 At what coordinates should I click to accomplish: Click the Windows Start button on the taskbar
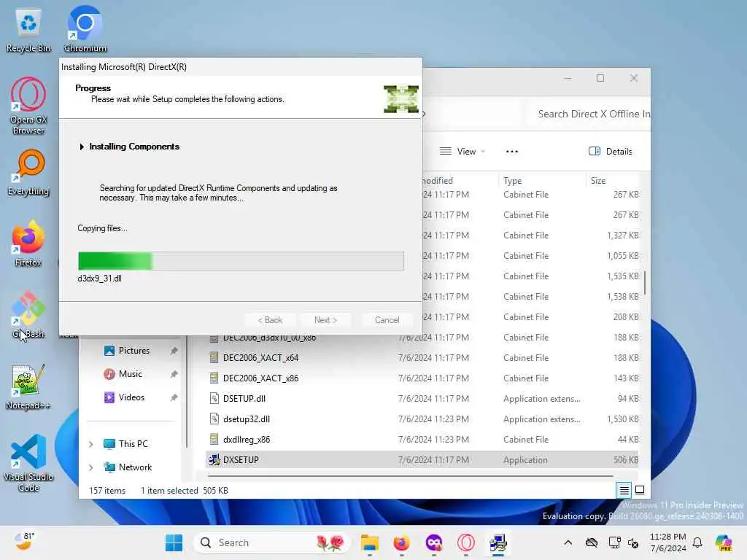174,542
